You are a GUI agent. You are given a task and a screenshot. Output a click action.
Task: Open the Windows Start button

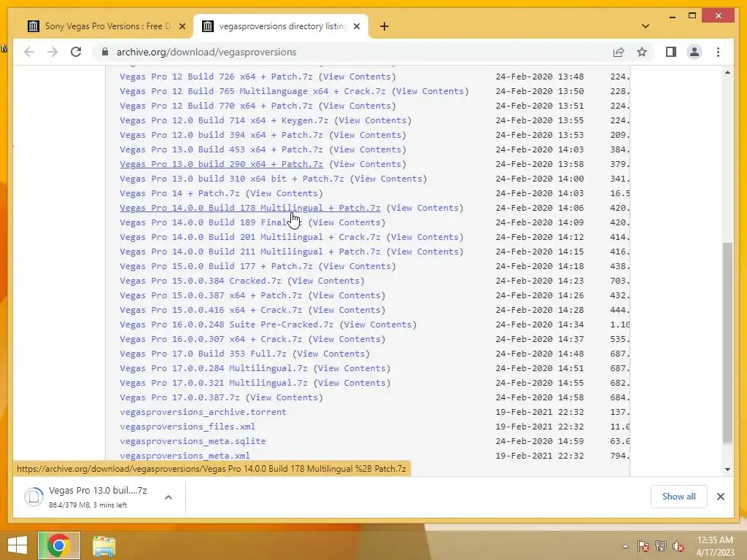[x=18, y=545]
